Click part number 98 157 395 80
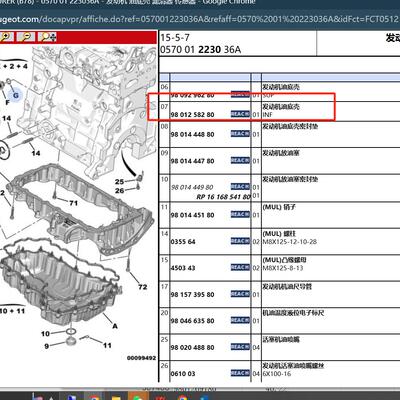The height and width of the screenshot is (400, 400). [x=192, y=295]
